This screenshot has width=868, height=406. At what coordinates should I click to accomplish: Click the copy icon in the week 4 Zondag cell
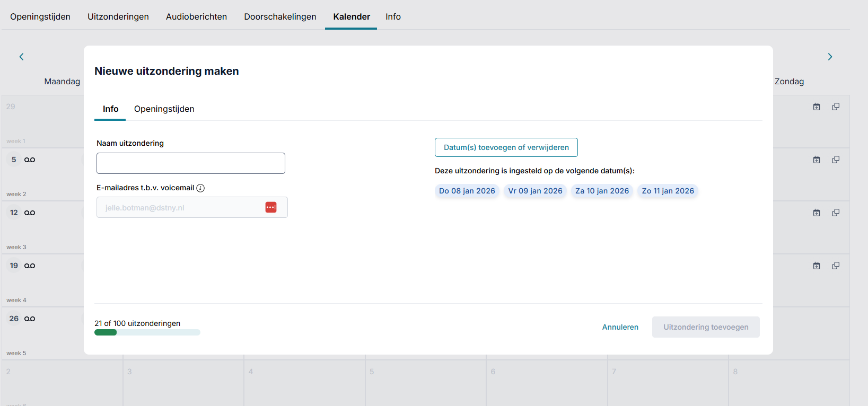(x=836, y=266)
